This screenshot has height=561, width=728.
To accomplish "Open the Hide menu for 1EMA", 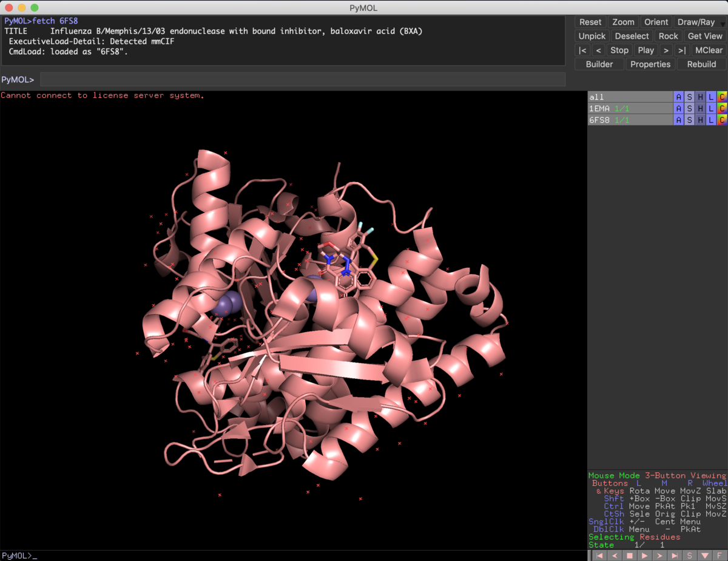I will coord(700,108).
